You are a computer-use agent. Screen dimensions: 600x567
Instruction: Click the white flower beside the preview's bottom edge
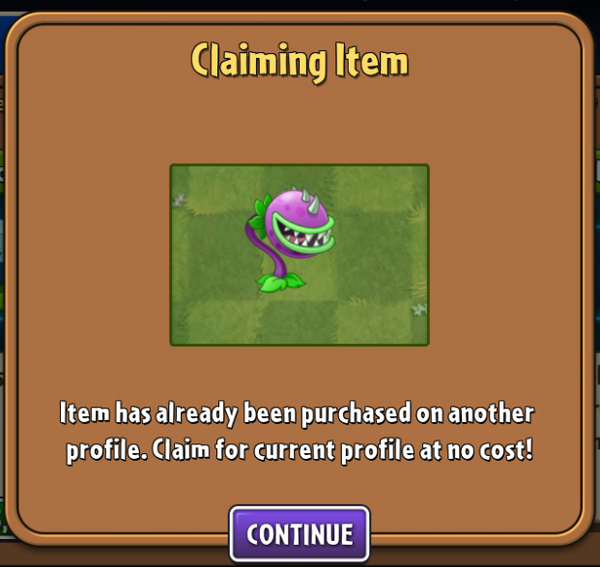(419, 308)
